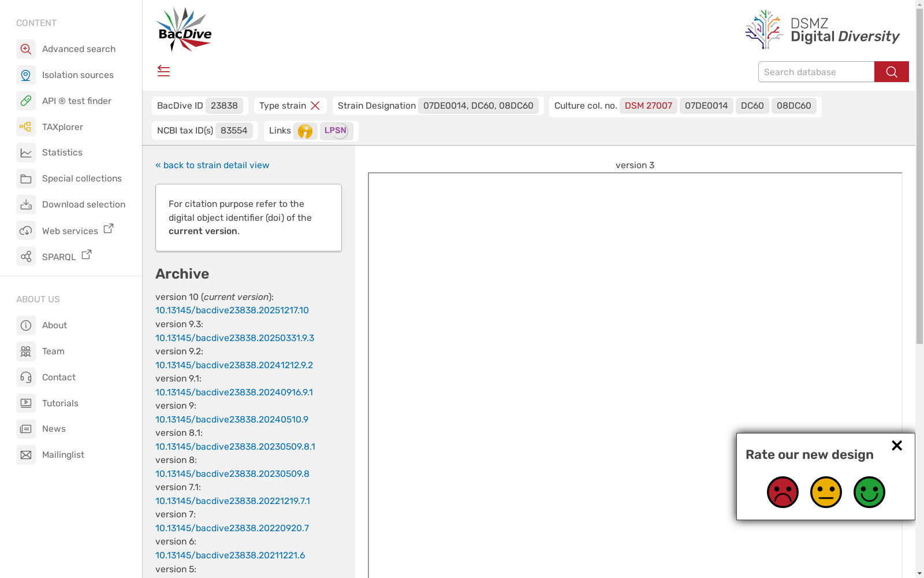Go back to strain detail view
924x578 pixels.
tap(212, 165)
